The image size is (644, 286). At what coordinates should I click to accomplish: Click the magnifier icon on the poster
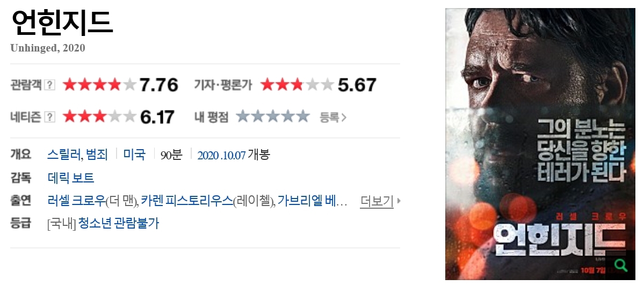(622, 265)
